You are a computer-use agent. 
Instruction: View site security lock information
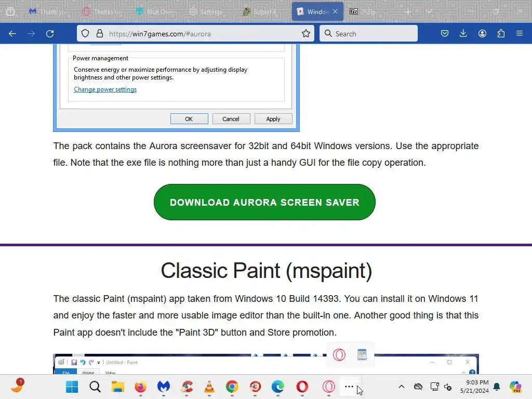point(99,34)
